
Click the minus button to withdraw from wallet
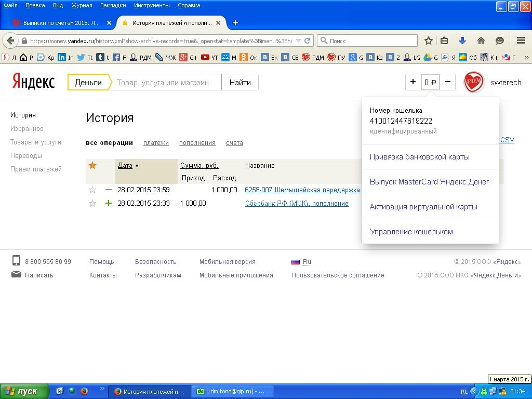point(447,82)
